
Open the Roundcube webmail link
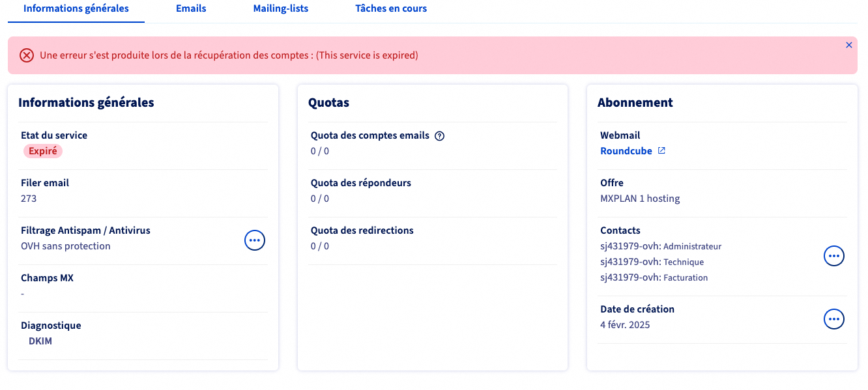626,151
